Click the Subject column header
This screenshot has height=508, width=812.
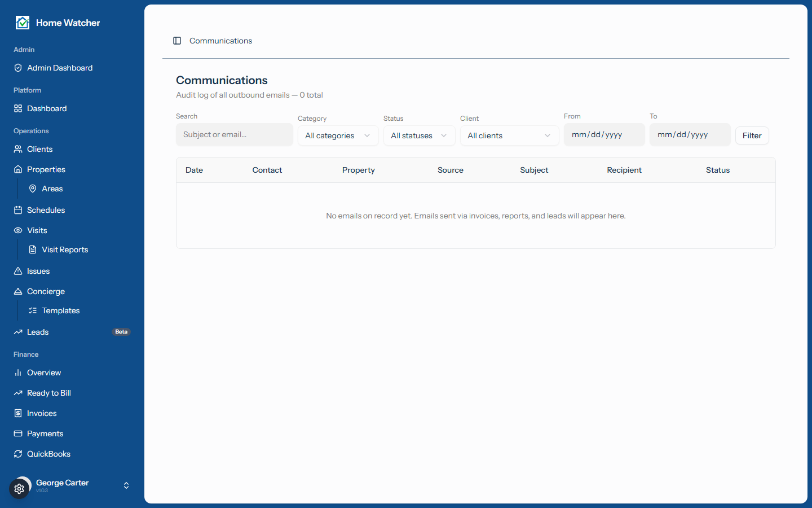(x=534, y=170)
